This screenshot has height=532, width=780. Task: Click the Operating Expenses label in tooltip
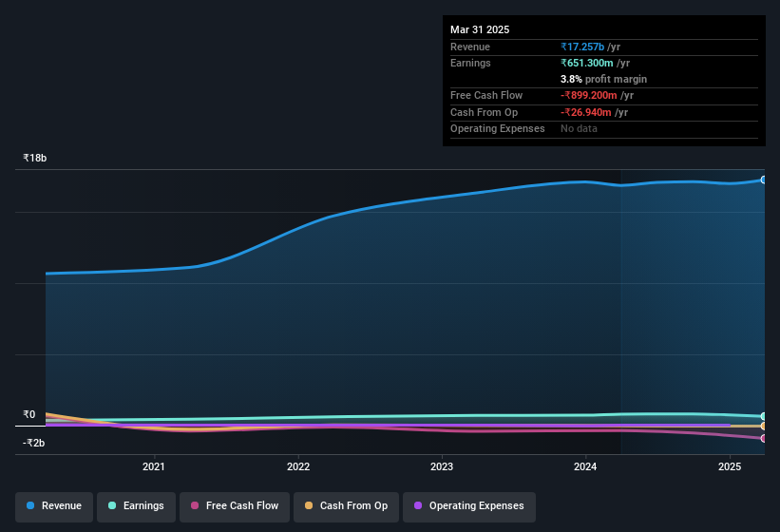click(x=498, y=128)
